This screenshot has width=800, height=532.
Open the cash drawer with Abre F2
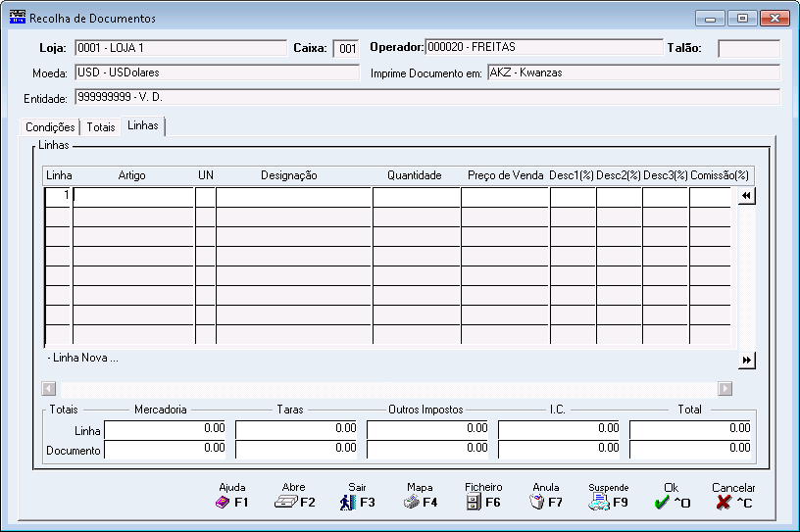point(285,503)
